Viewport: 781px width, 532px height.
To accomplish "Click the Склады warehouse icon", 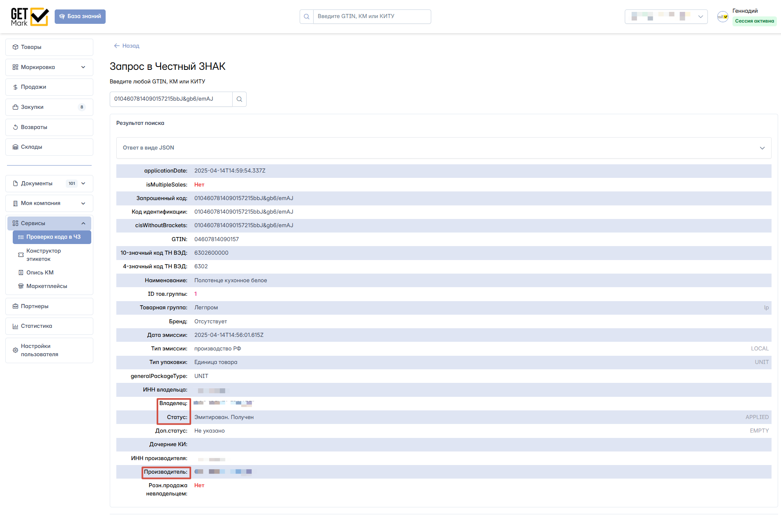I will [x=16, y=147].
